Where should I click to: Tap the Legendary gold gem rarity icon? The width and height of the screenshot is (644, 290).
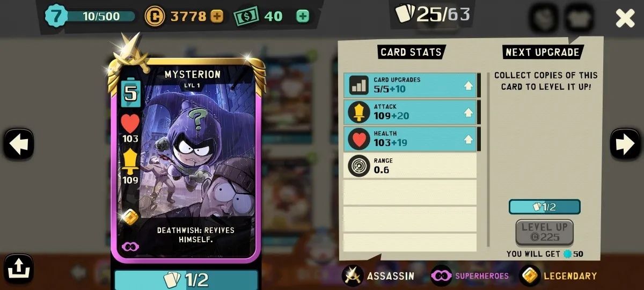click(x=530, y=275)
